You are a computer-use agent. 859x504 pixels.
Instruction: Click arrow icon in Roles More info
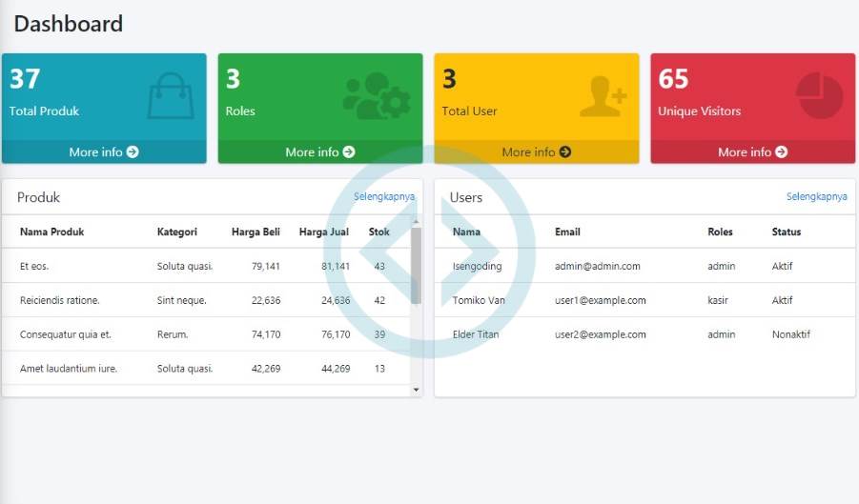pyautogui.click(x=349, y=152)
